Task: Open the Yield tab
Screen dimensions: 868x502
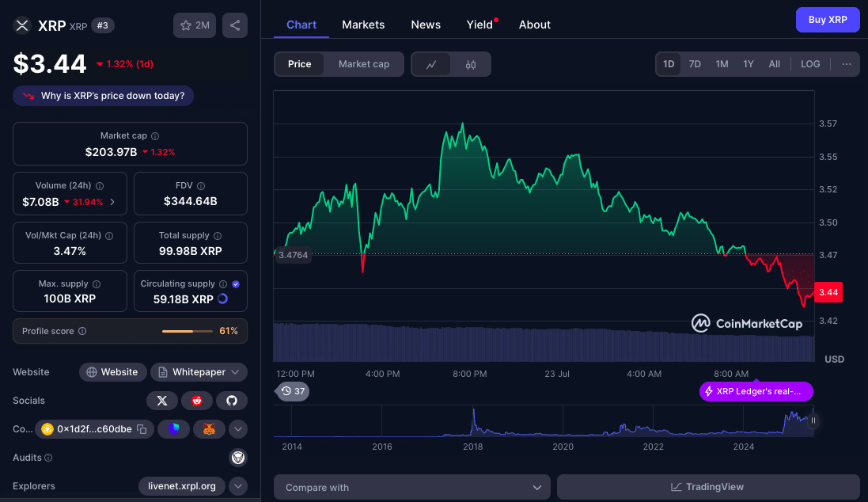Action: [x=480, y=25]
